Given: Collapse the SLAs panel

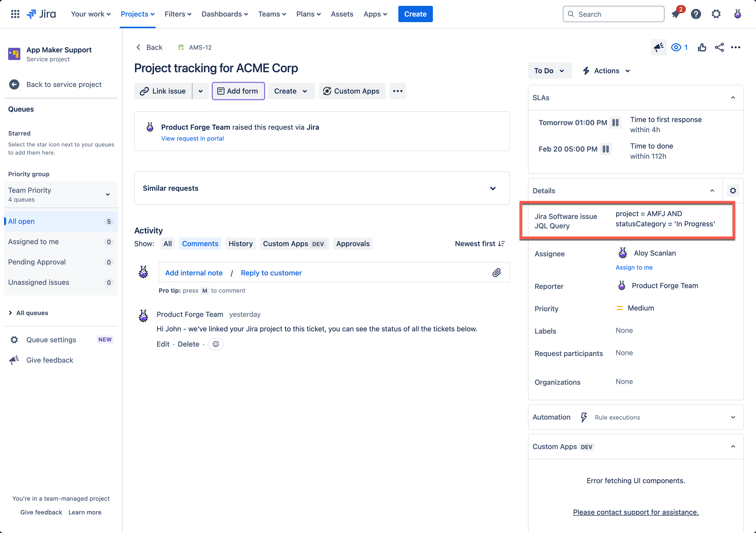Looking at the screenshot, I should [x=733, y=97].
